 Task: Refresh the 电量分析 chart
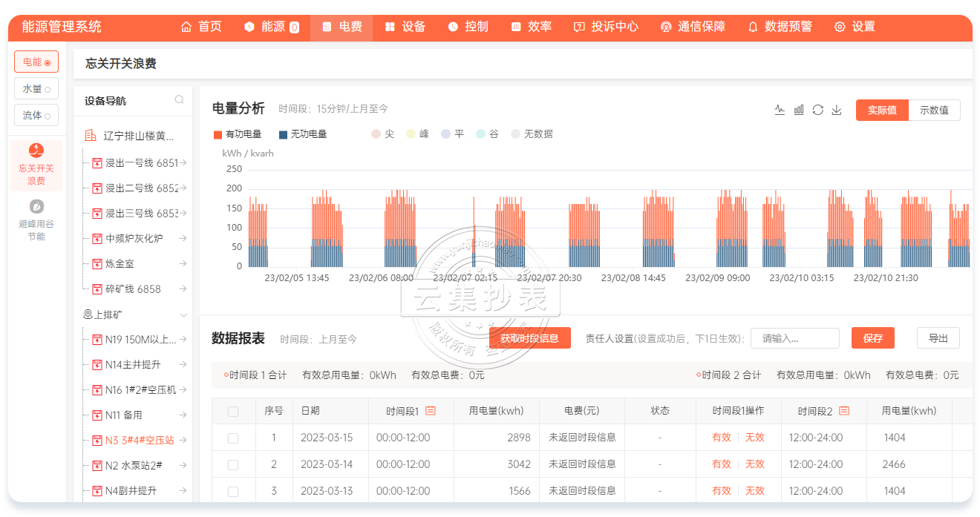(x=817, y=110)
